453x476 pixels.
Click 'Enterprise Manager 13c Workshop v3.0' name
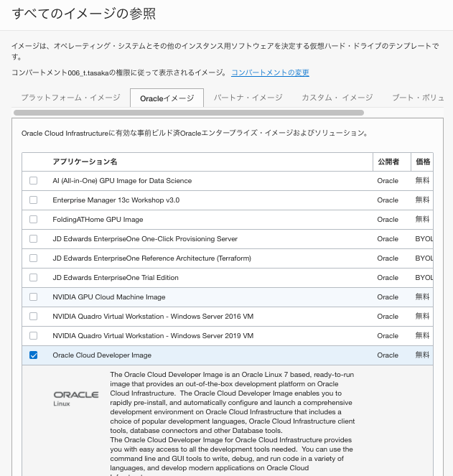[x=116, y=200]
